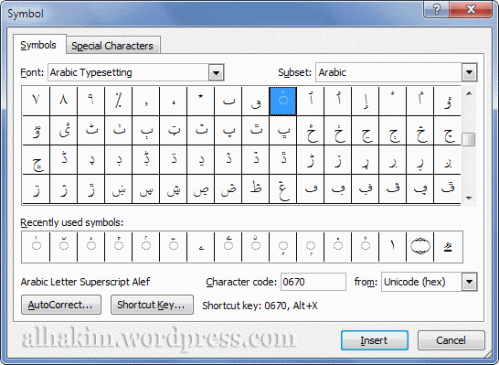
Task: Click the 'Recently used symbols:' label
Action: [72, 222]
